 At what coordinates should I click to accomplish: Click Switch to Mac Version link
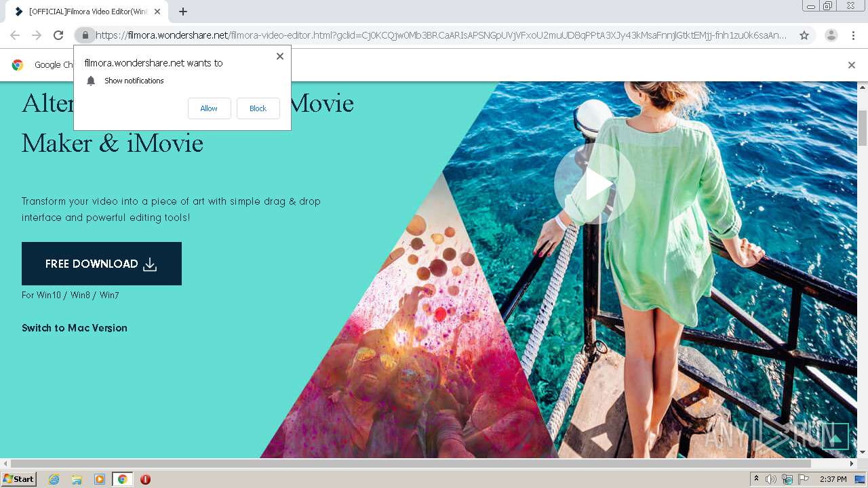(x=75, y=328)
